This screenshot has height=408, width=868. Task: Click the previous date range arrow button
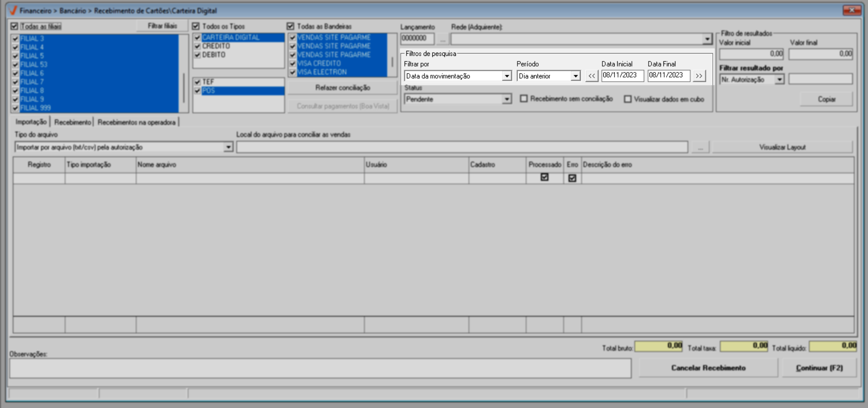(591, 76)
